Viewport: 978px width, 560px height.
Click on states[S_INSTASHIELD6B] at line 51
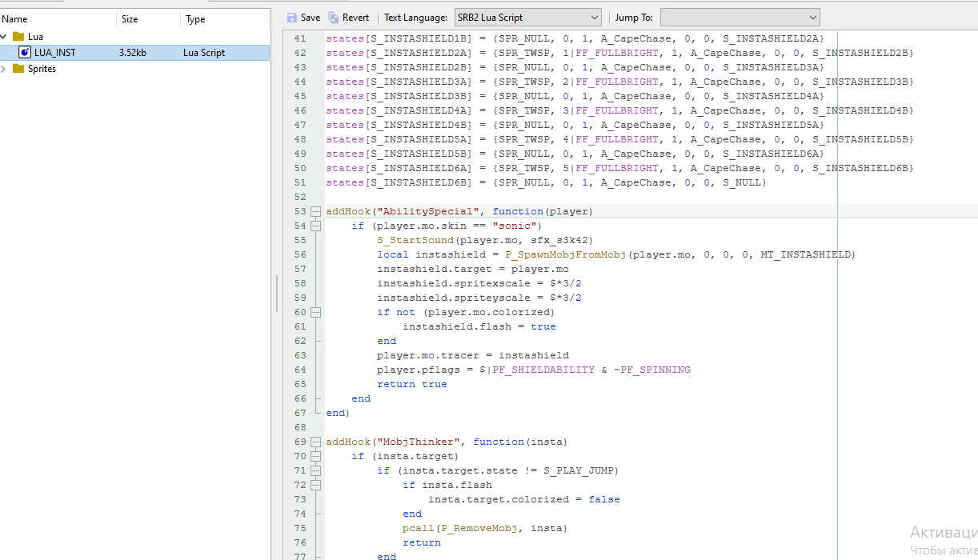click(399, 183)
